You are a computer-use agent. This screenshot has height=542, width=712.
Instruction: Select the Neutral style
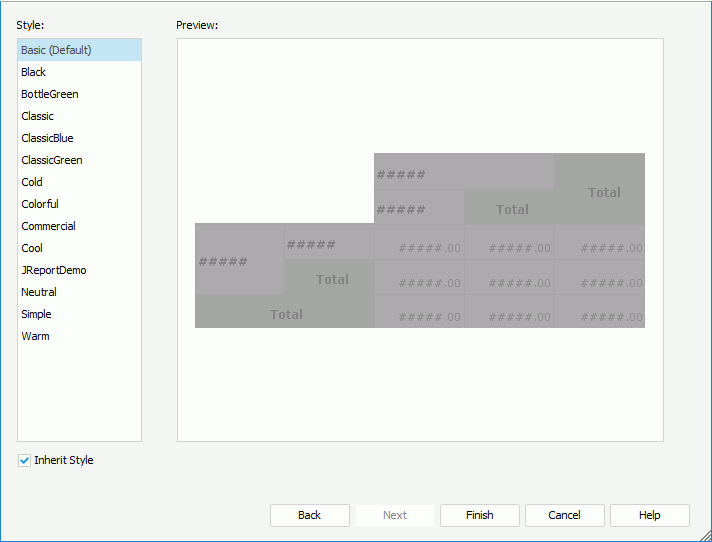coord(39,292)
